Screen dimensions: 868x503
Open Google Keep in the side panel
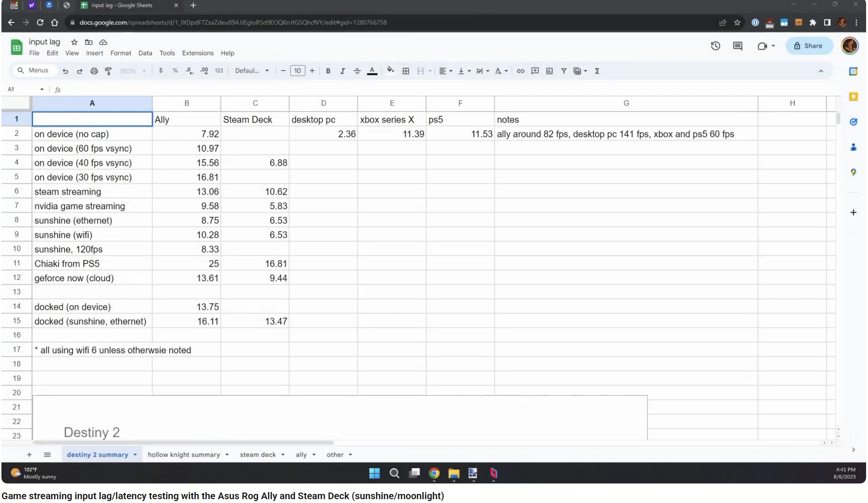coord(853,97)
